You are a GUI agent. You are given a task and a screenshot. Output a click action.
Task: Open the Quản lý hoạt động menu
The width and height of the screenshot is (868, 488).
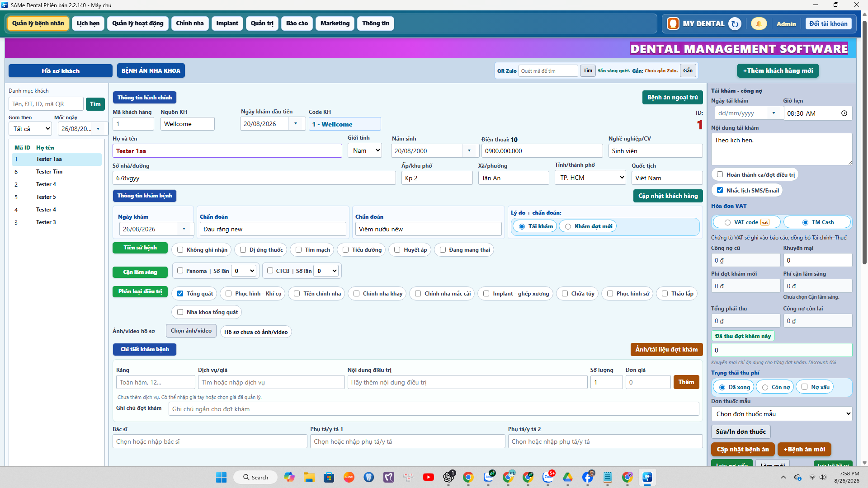[138, 23]
